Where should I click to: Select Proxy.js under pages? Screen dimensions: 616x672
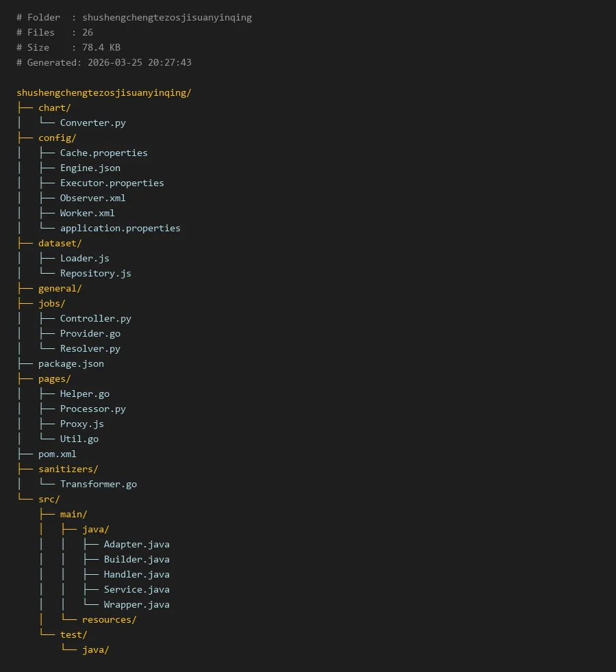(81, 424)
